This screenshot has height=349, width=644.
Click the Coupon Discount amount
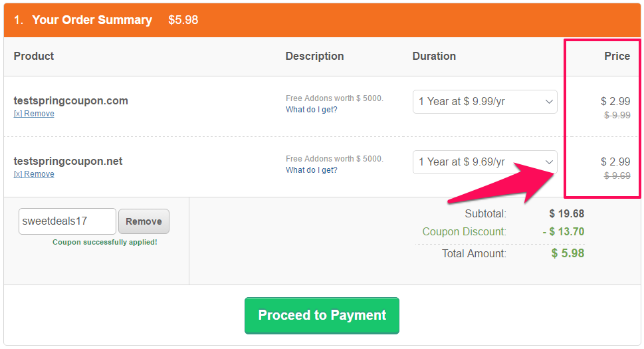pyautogui.click(x=563, y=231)
